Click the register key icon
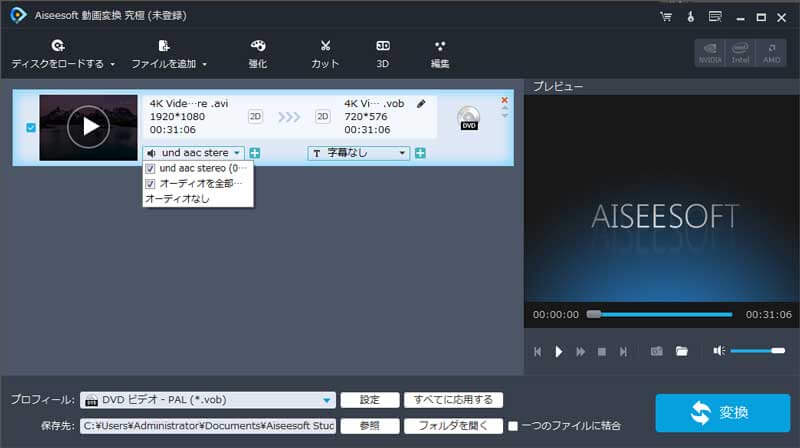Image resolution: width=800 pixels, height=448 pixels. coord(690,17)
